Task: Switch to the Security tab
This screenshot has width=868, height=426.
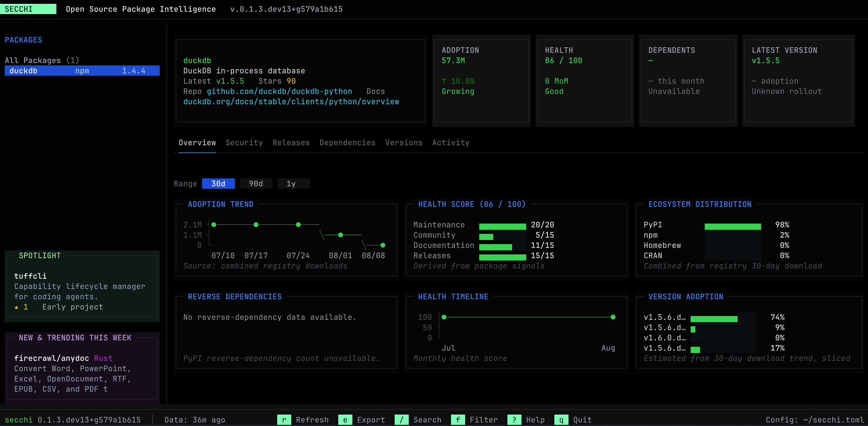Action: [x=244, y=143]
